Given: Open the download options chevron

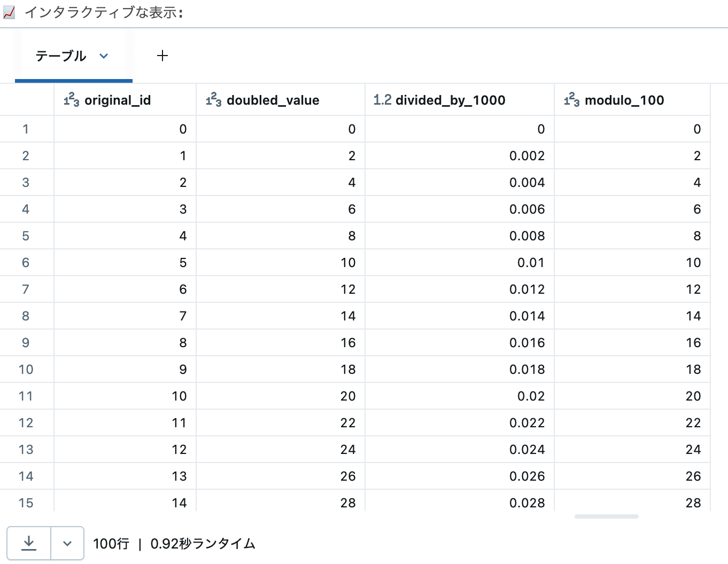Looking at the screenshot, I should (x=67, y=543).
